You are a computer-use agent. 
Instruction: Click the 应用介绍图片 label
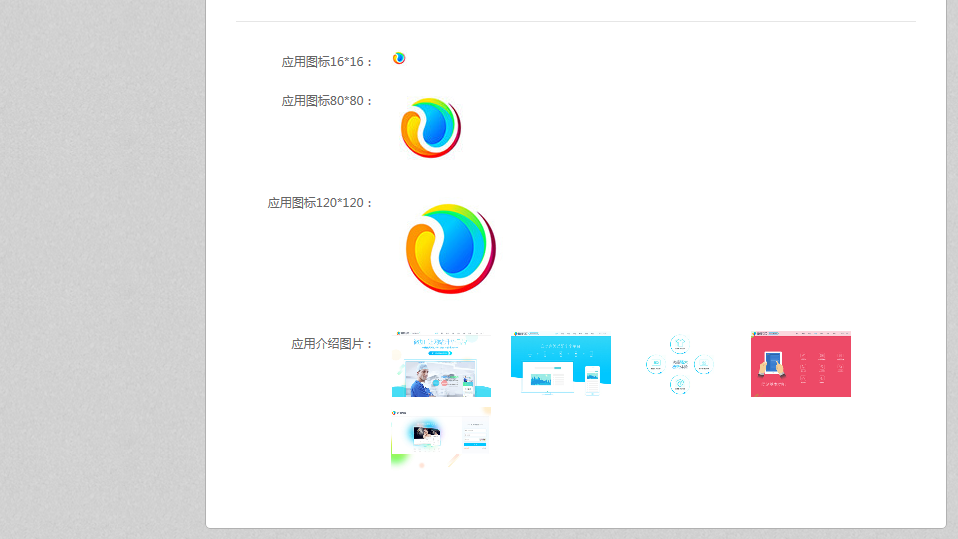pos(332,344)
